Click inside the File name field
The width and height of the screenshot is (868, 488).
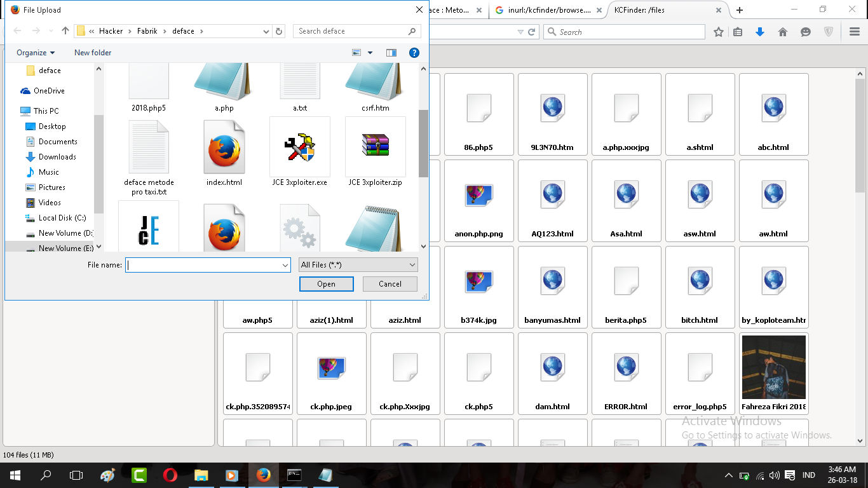pos(203,264)
